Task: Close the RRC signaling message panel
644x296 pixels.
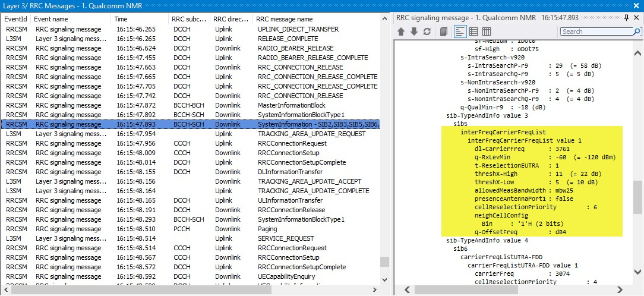Action: click(x=636, y=18)
